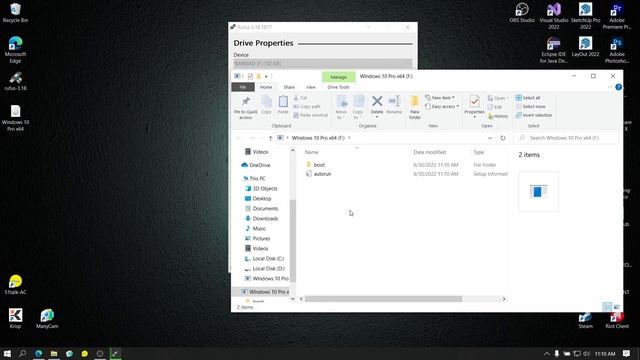This screenshot has width=640, height=360.
Task: Collapse the ribbon with the chevron near Help
Action: pyautogui.click(x=610, y=87)
